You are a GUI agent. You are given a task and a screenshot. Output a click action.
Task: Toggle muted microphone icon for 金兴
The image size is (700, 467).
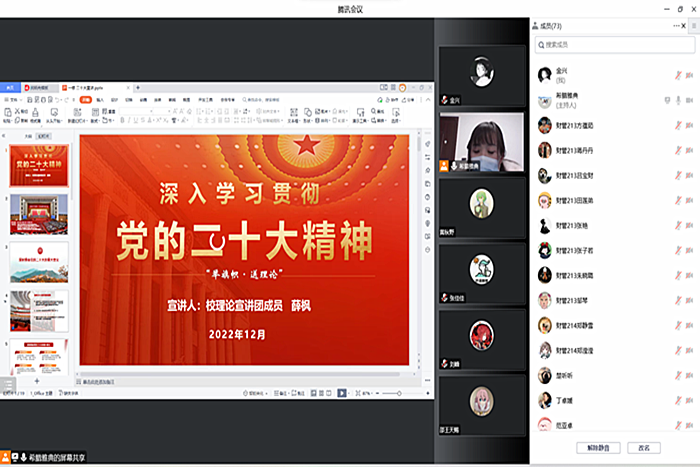coord(677,75)
